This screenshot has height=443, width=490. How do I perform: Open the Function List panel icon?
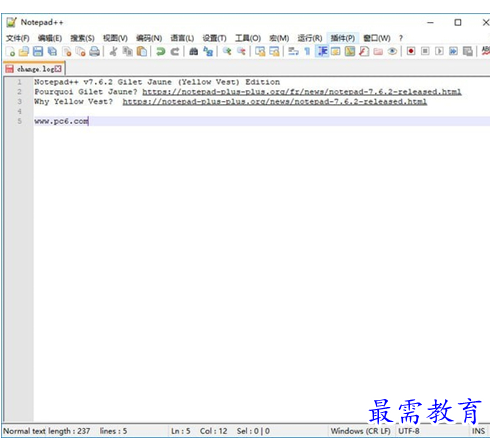[x=364, y=51]
